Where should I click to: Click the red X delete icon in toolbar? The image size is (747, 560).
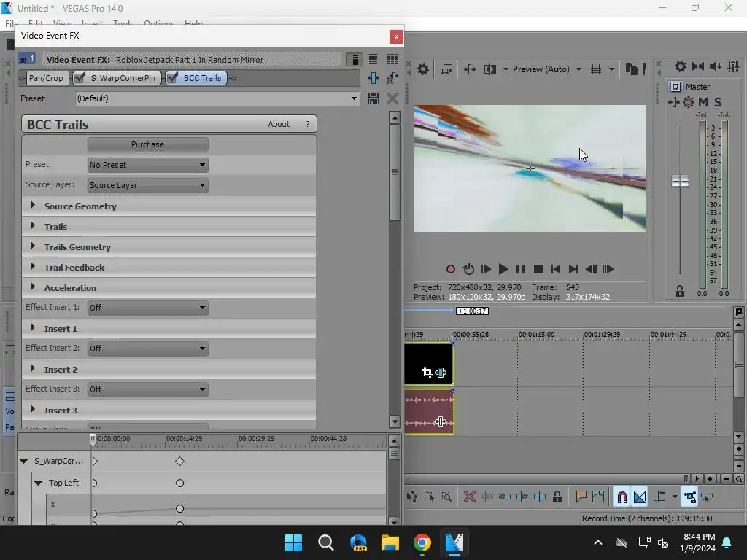(x=470, y=497)
